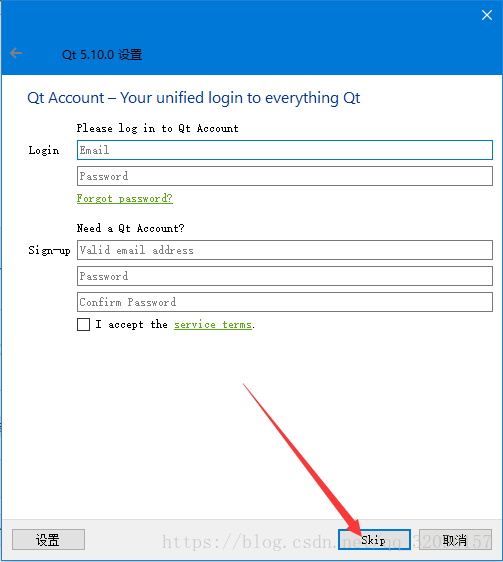Click the 'Qt 5.10.0 设置' window title
503x562 pixels.
tap(102, 54)
